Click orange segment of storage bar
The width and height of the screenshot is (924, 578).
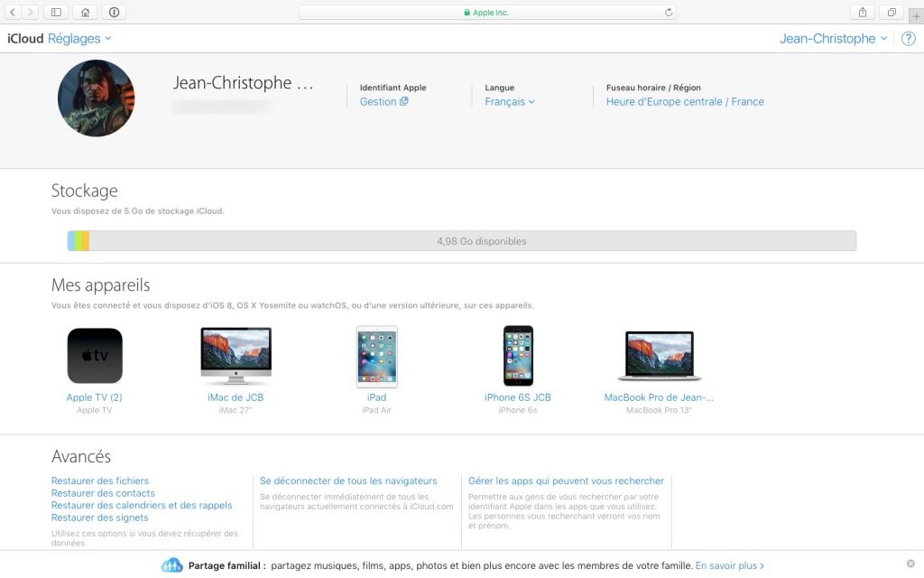point(86,240)
